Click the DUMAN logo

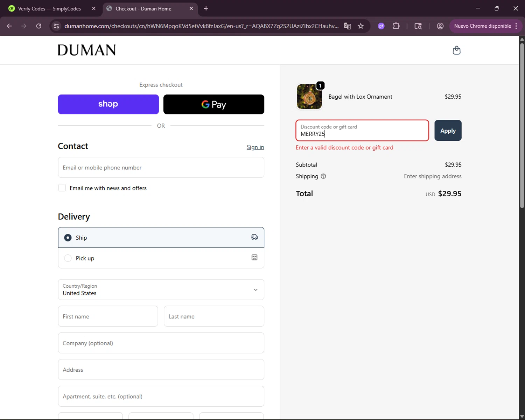(x=87, y=50)
